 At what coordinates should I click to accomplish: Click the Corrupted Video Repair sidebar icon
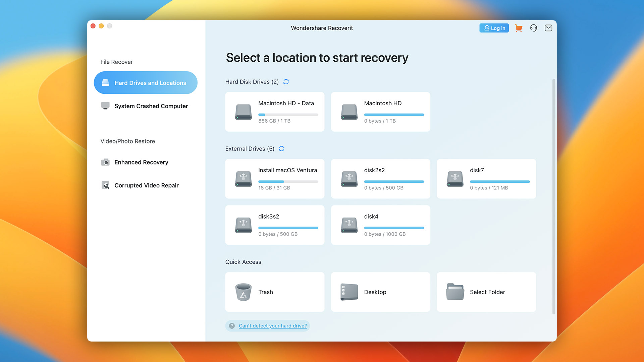tap(105, 185)
